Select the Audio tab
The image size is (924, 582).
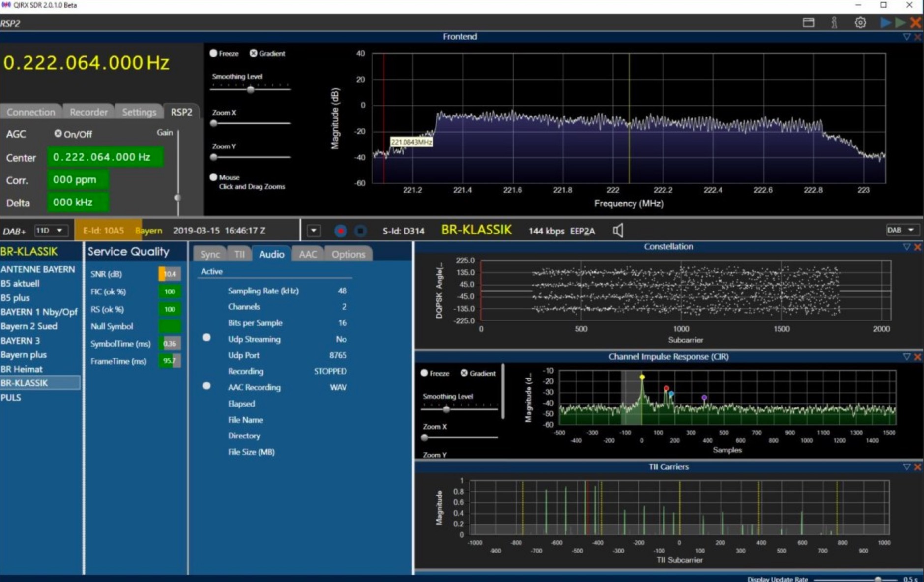[272, 254]
